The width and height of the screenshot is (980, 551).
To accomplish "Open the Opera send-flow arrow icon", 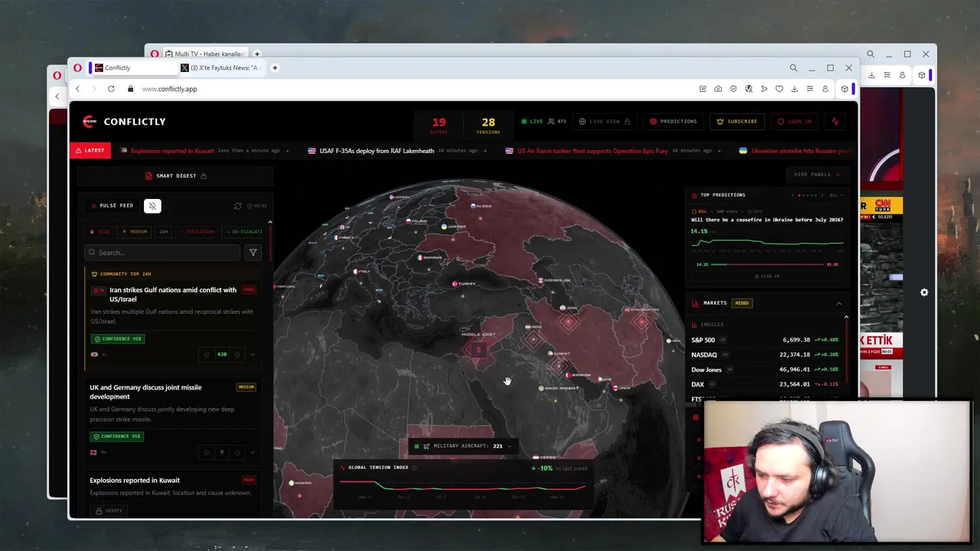I will click(764, 89).
